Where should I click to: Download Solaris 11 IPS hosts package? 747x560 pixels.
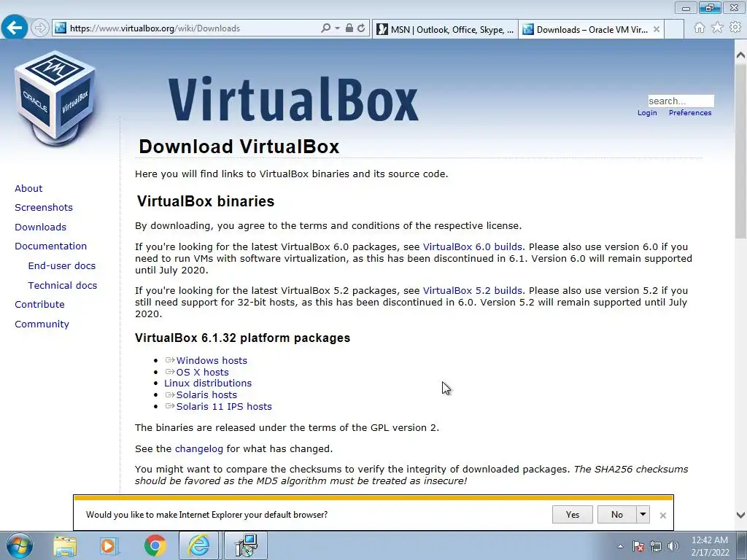[224, 406]
